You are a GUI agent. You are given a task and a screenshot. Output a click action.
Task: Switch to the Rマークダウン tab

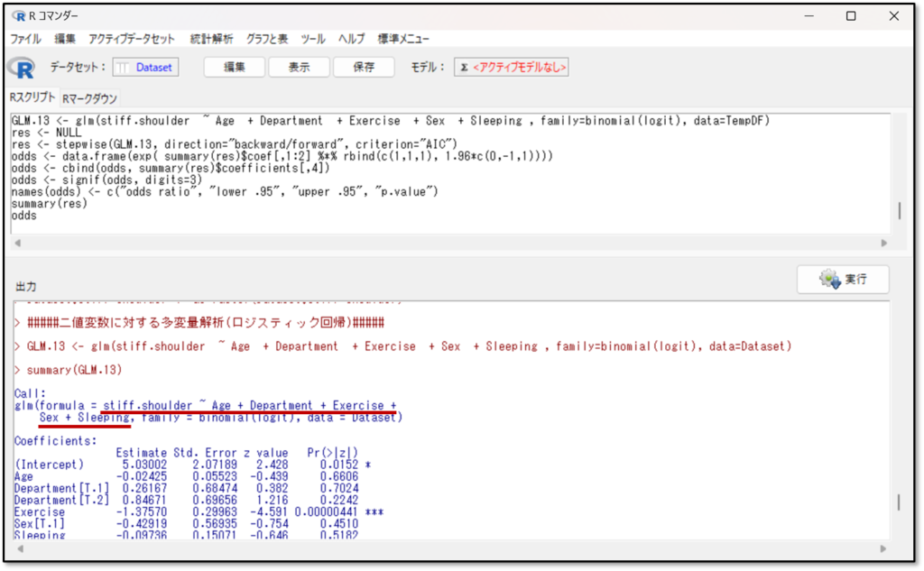pos(88,98)
